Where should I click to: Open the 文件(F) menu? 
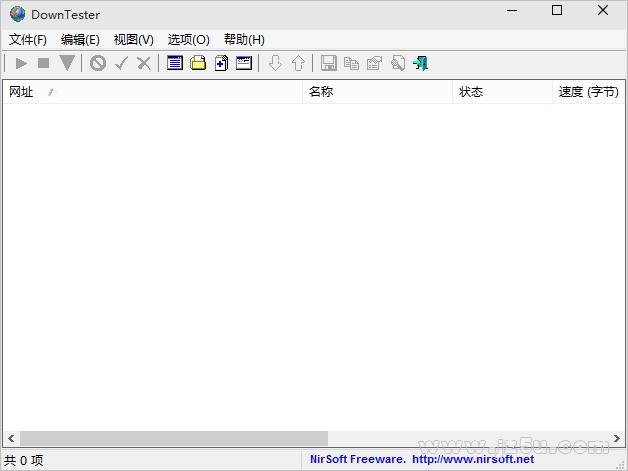pyautogui.click(x=28, y=40)
